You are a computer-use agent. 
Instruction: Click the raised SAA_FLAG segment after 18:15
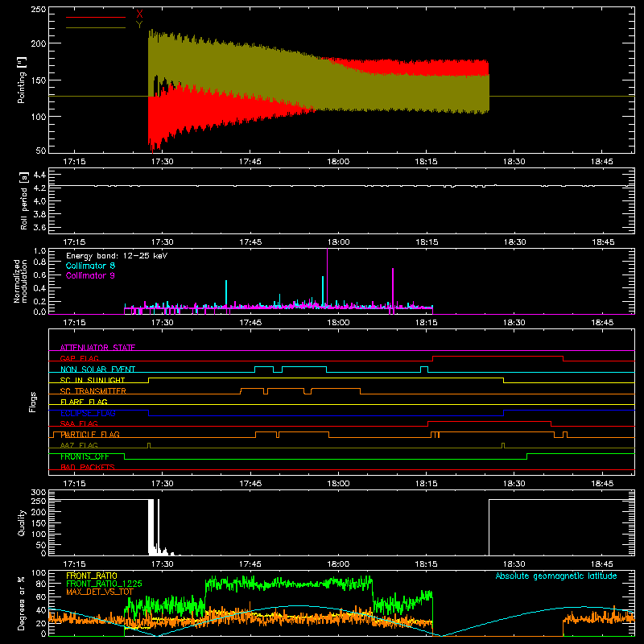[x=489, y=421]
